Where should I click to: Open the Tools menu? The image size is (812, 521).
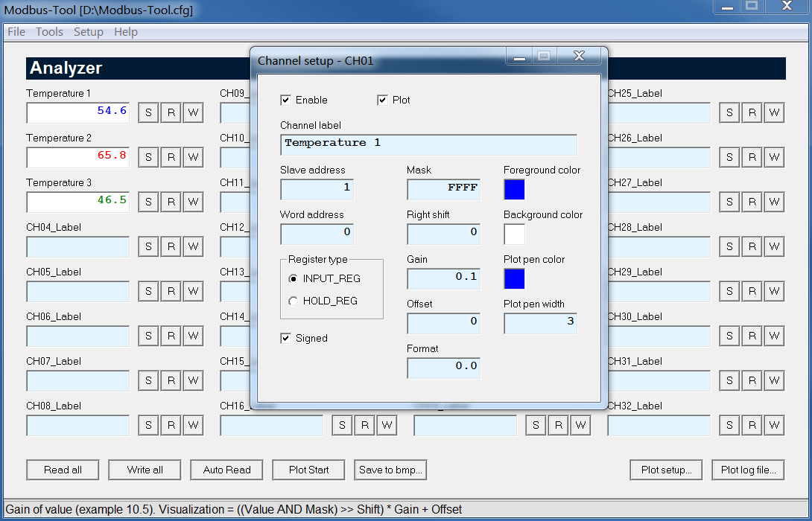coord(49,31)
